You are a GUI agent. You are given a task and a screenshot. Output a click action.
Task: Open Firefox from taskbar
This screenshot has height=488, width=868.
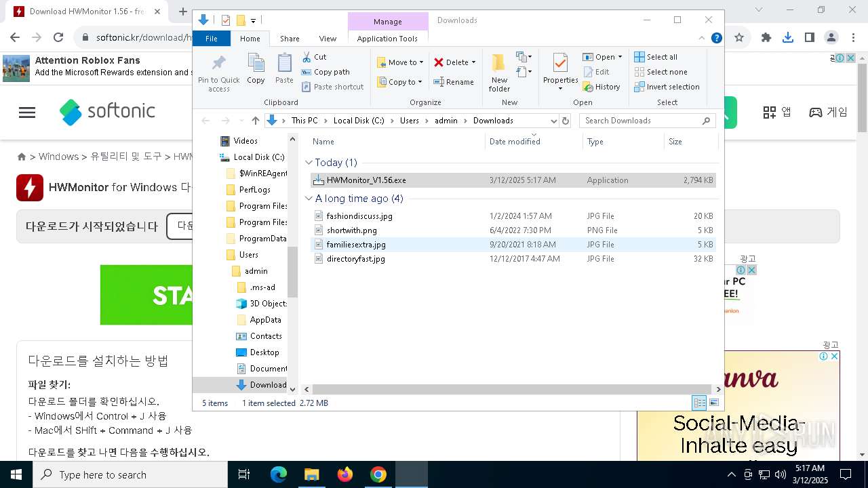pyautogui.click(x=345, y=474)
